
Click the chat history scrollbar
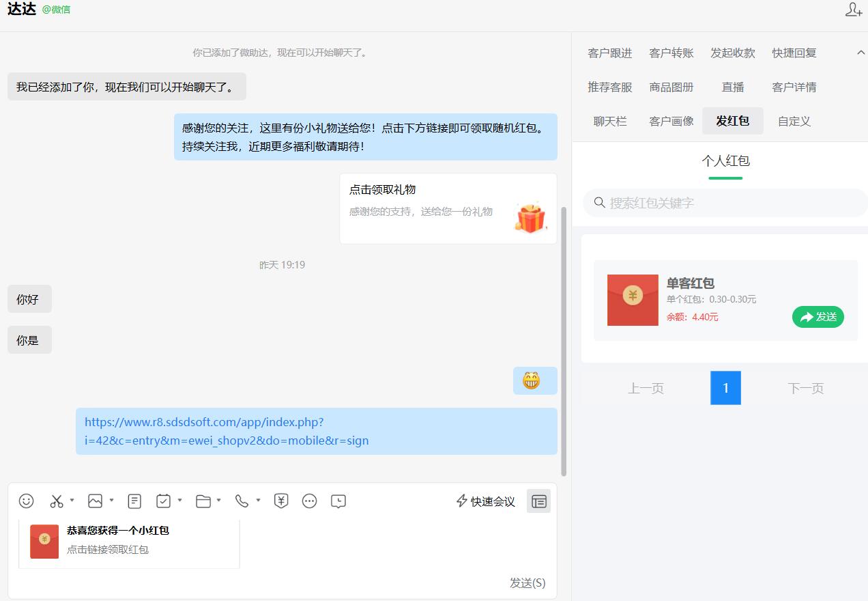coord(564,341)
